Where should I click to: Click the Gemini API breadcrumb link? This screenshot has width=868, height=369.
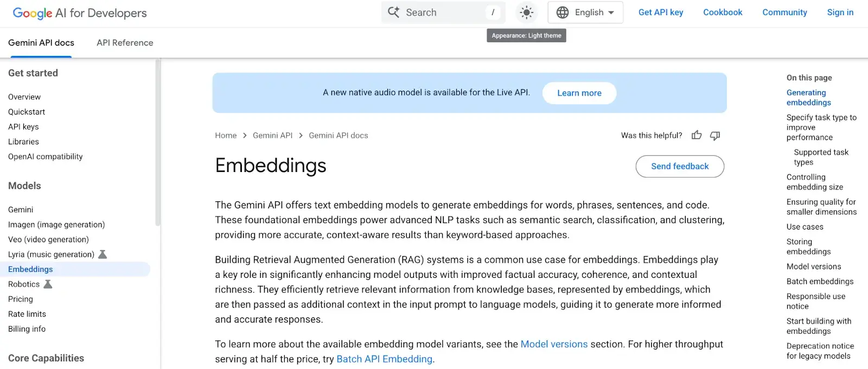tap(272, 135)
